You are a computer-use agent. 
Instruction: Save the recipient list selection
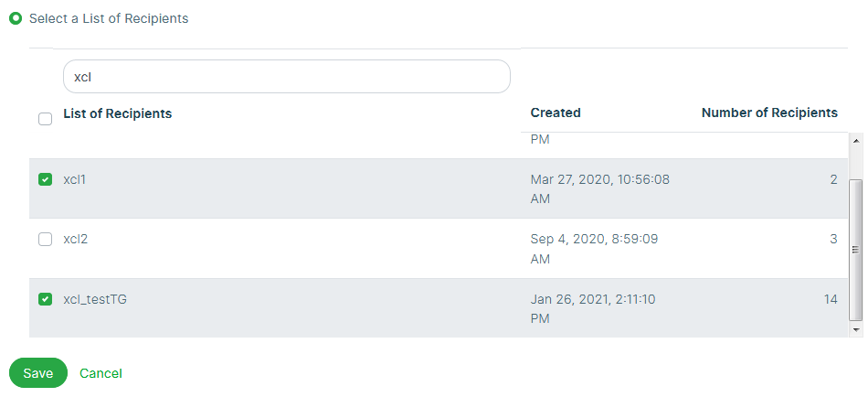(x=38, y=373)
